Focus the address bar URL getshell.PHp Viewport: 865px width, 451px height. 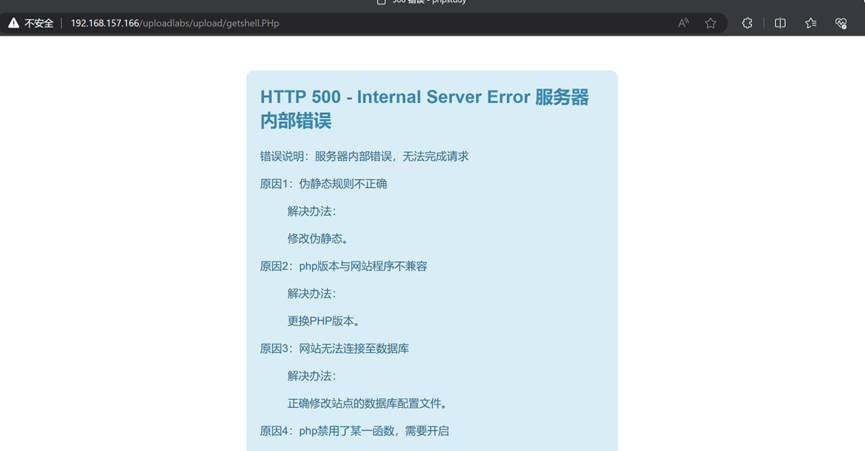(x=175, y=23)
